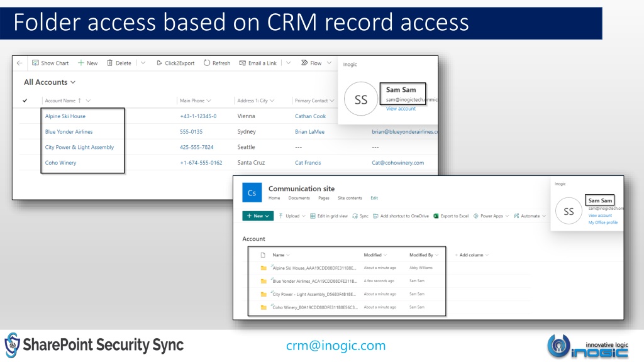Click the brian@blueyonderairlines email link
The width and height of the screenshot is (644, 362).
pyautogui.click(x=405, y=132)
